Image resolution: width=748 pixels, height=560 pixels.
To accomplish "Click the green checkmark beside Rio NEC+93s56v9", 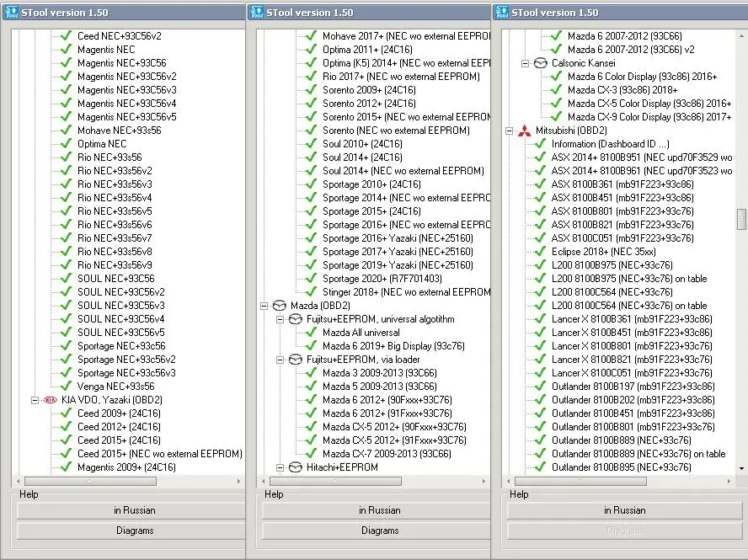I will 67,264.
